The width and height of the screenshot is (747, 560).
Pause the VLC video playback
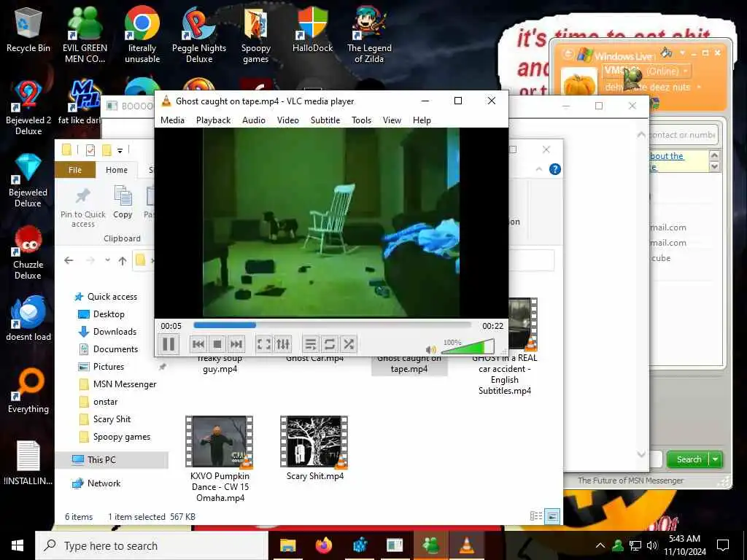(x=169, y=344)
